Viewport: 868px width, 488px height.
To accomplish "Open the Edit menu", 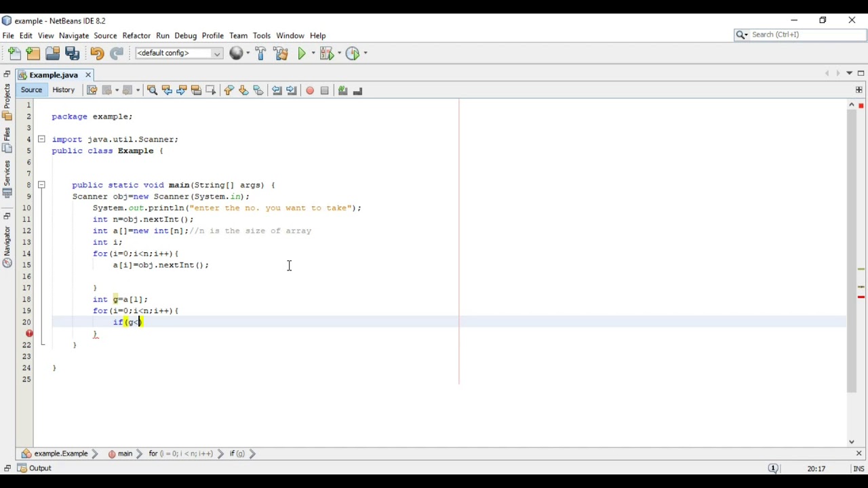I will (x=26, y=35).
